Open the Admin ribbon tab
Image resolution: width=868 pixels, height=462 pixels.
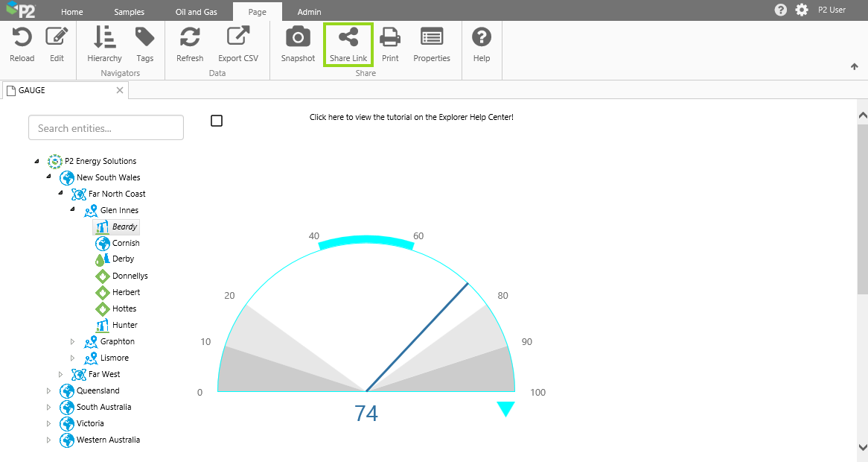click(309, 12)
